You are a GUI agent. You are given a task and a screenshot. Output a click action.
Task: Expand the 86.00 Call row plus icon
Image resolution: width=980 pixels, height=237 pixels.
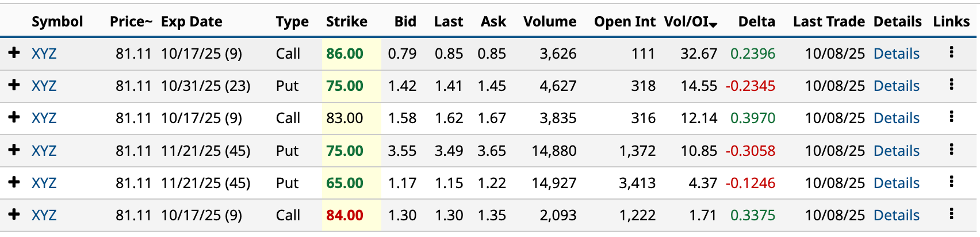[14, 53]
